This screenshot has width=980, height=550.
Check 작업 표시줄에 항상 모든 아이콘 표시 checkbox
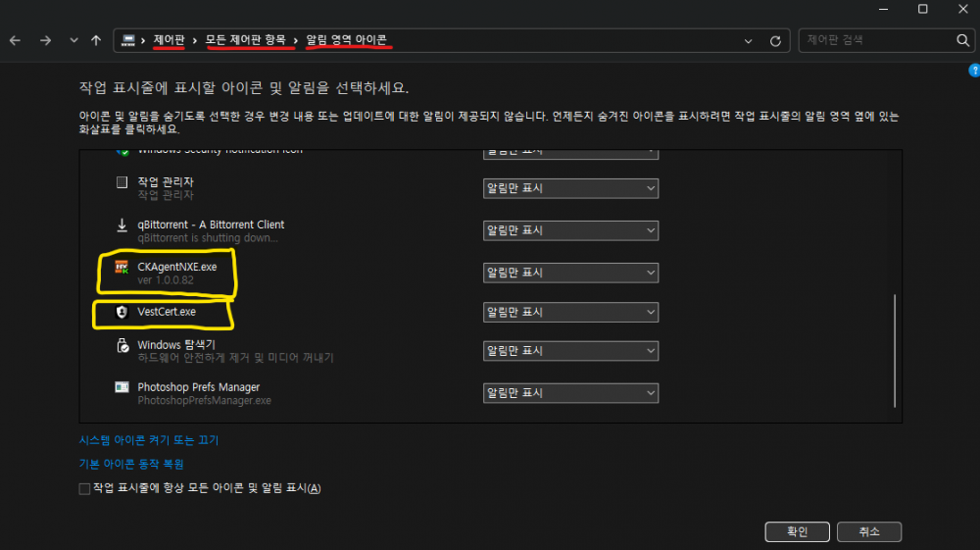[84, 489]
